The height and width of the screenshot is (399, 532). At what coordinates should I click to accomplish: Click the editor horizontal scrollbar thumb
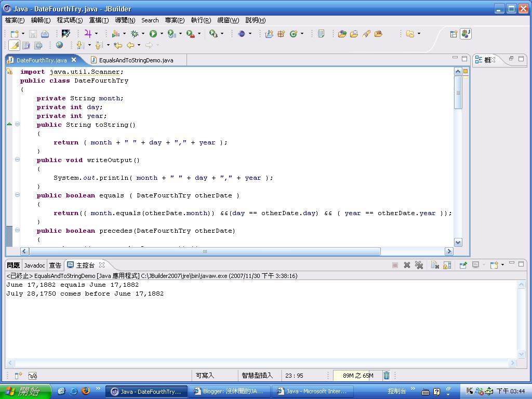click(205, 251)
